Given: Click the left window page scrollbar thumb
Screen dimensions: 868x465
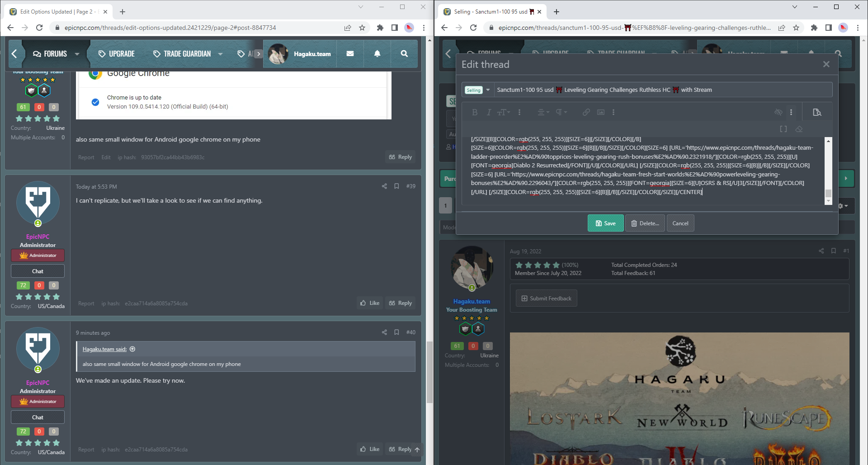Looking at the screenshot, I should click(x=429, y=372).
